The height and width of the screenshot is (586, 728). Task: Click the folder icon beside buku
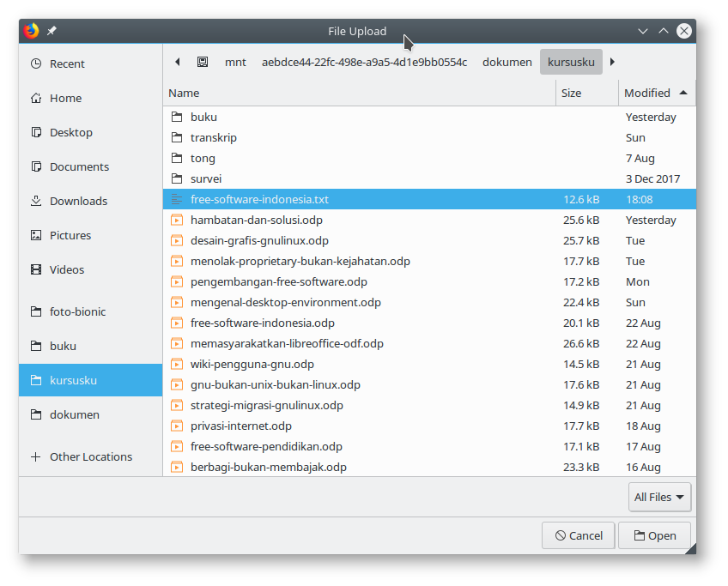(177, 117)
